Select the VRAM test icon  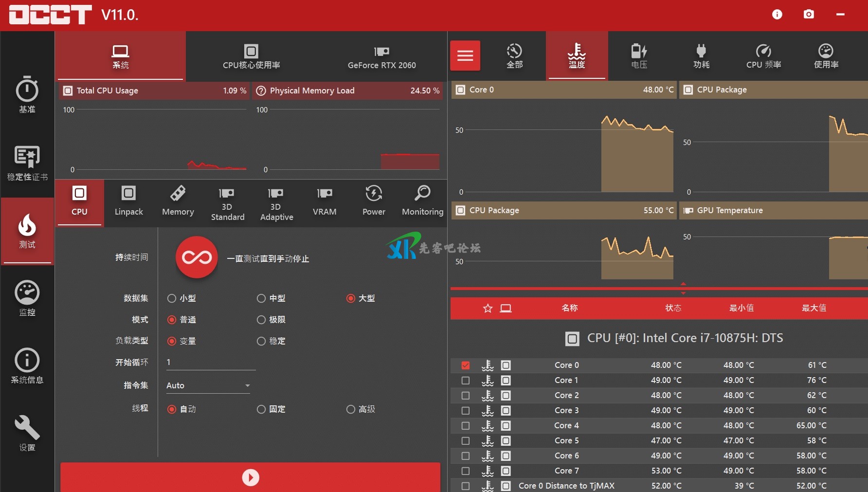tap(325, 200)
